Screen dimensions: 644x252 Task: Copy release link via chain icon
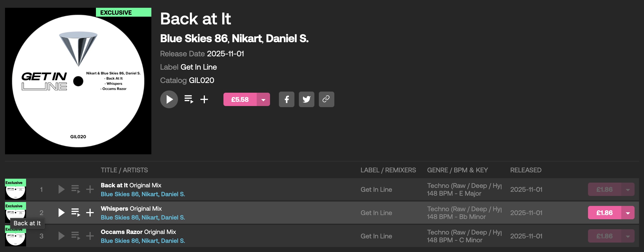coord(326,99)
